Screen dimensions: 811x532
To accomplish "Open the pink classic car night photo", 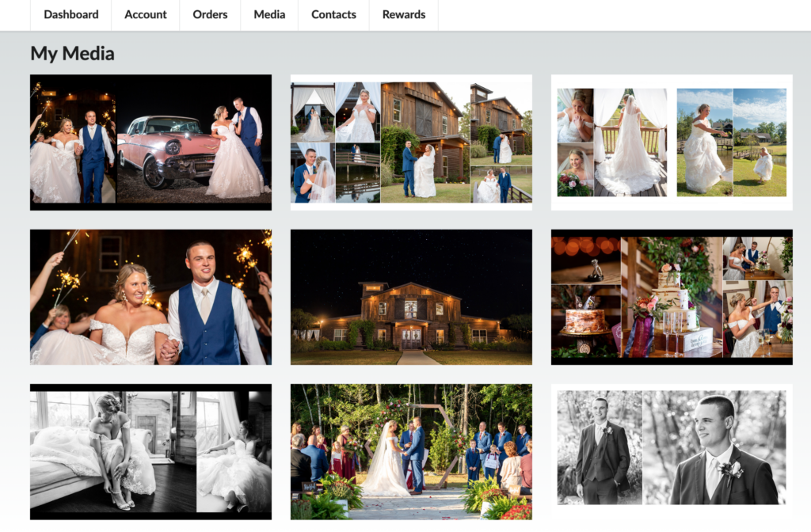I will point(150,142).
